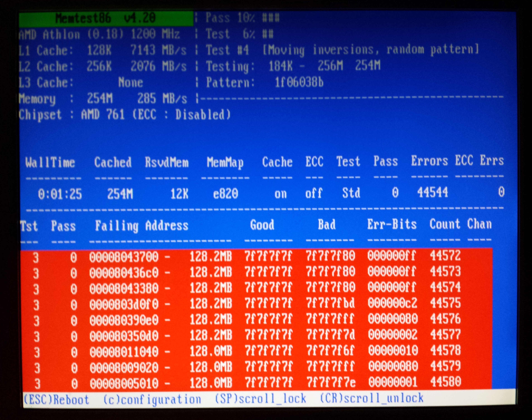532x420 pixels.
Task: Click the Chipset AMD 761 line
Action: tap(125, 115)
